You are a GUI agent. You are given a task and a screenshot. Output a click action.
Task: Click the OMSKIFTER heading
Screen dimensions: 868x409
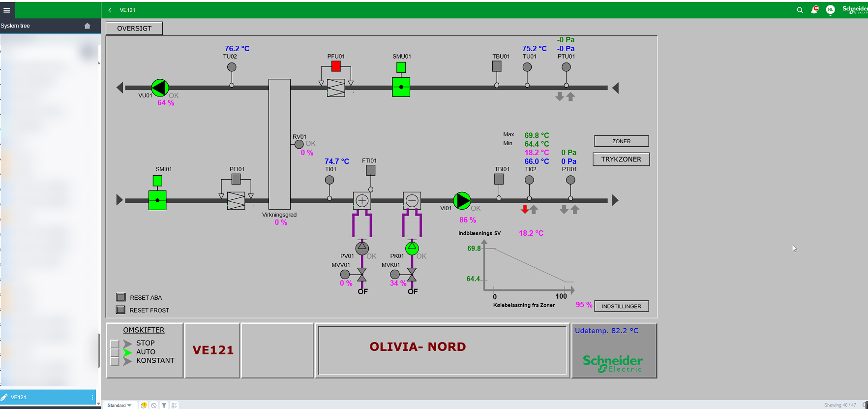tap(144, 330)
